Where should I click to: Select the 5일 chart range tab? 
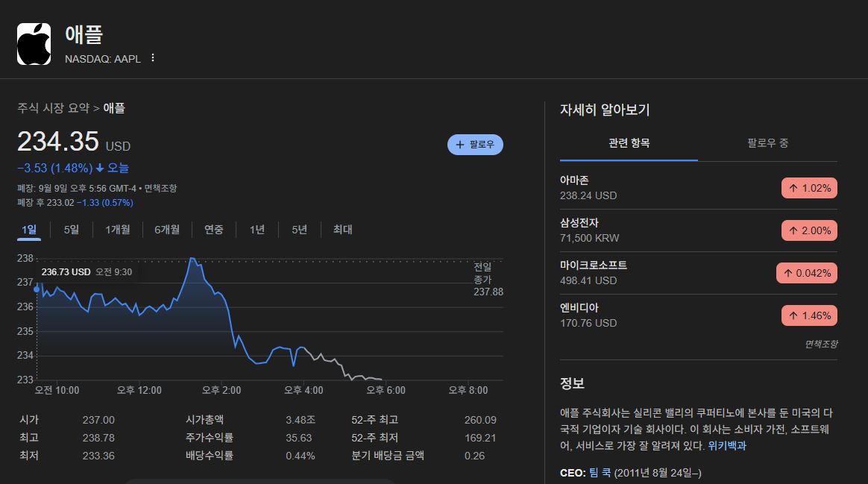(x=72, y=229)
